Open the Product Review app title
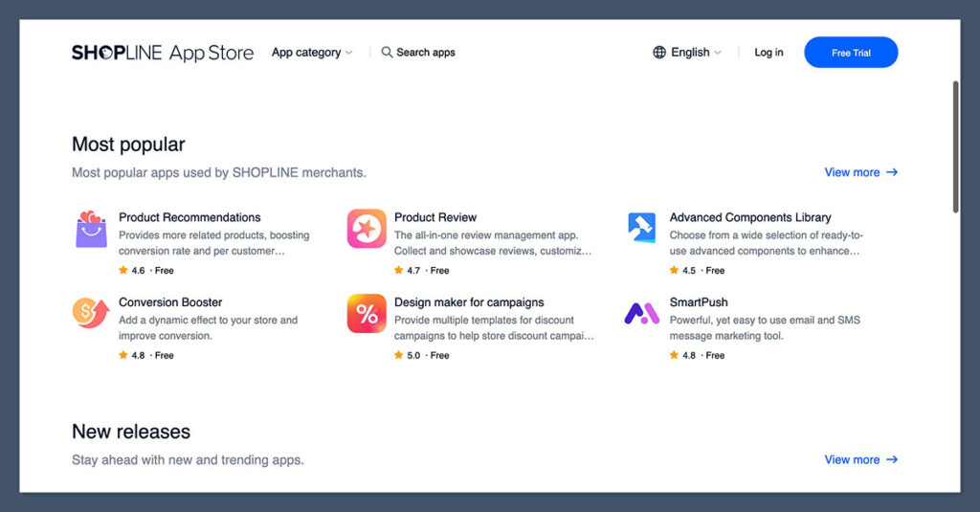Viewport: 980px width, 512px height. click(x=435, y=217)
